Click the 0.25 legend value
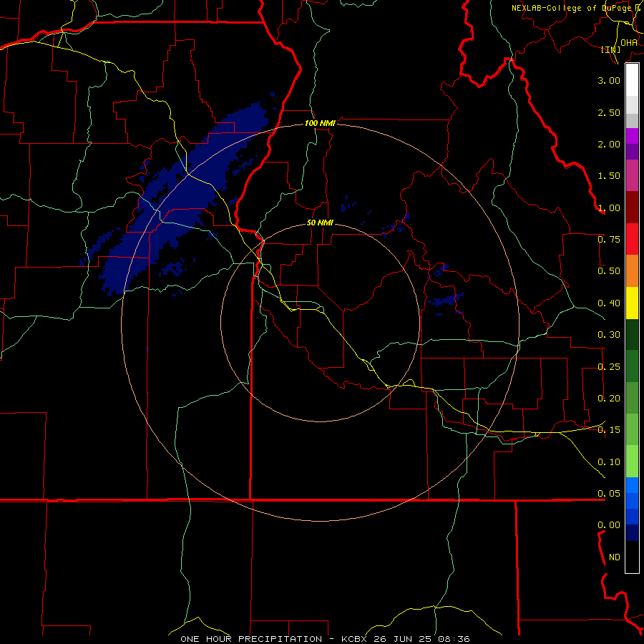Viewport: 644px width, 644px height. pos(609,367)
